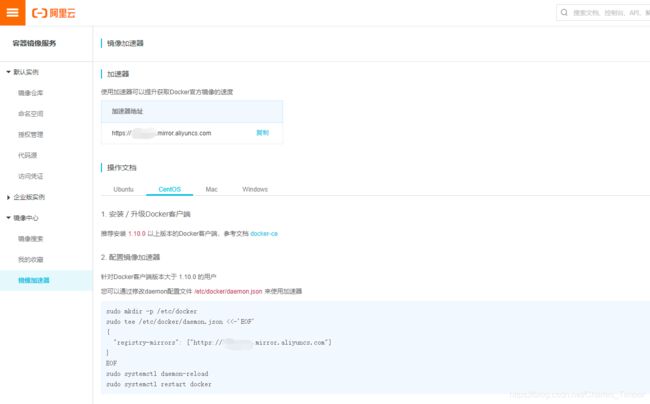Switch to the Mac tab
Image resolution: width=650 pixels, height=404 pixels.
coord(211,189)
